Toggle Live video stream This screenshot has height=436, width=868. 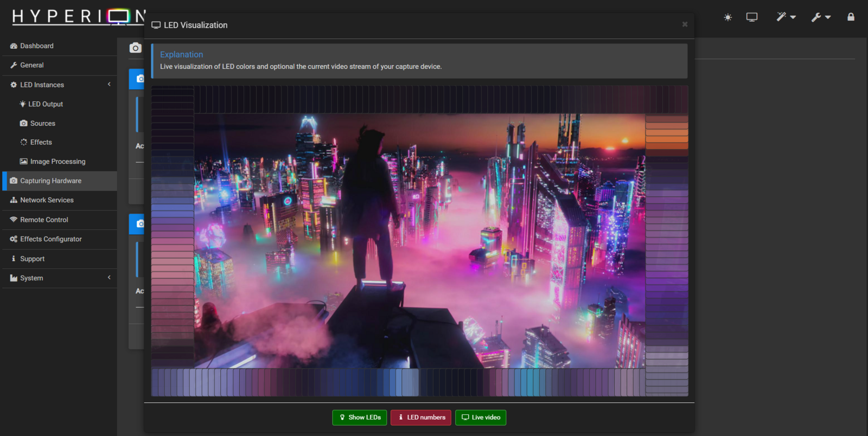coord(481,418)
